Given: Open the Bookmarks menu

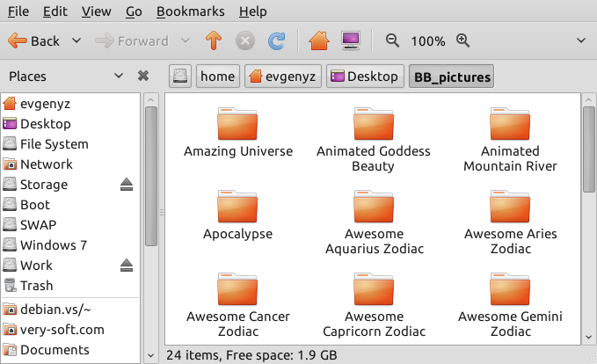Looking at the screenshot, I should coord(190,12).
